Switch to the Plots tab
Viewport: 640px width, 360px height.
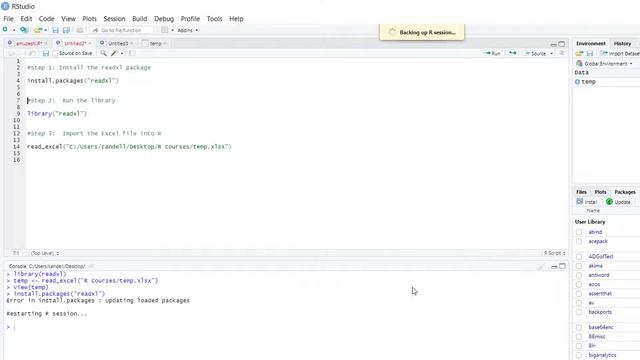coord(600,192)
